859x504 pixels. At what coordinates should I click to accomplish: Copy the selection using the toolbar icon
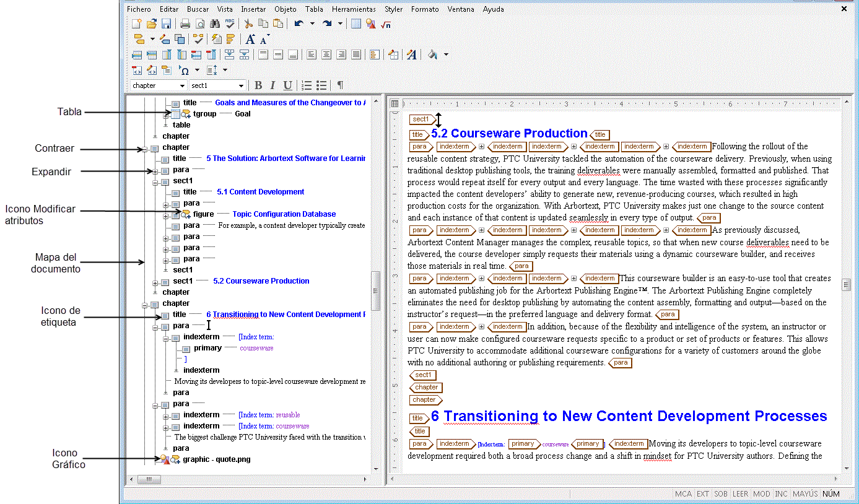click(x=263, y=24)
